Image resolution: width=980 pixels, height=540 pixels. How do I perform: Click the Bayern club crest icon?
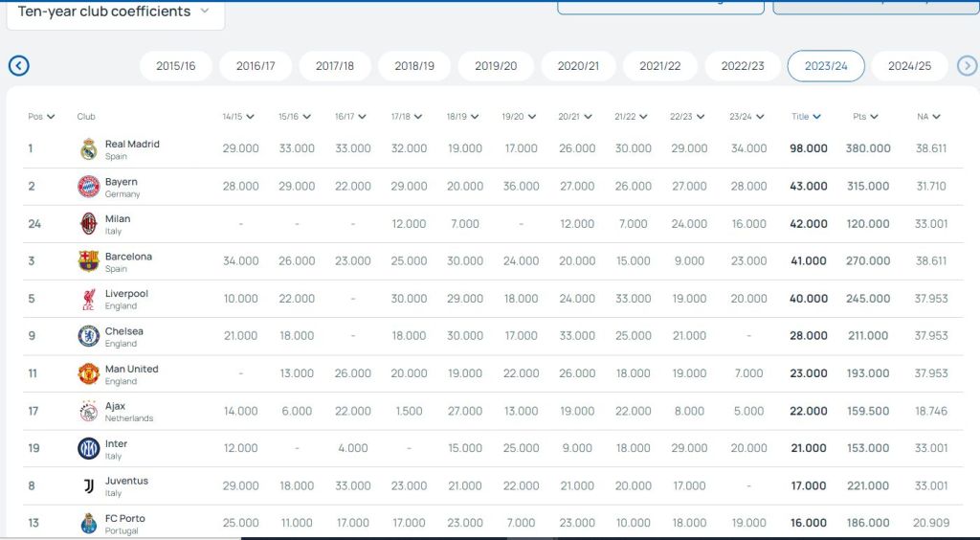[89, 187]
